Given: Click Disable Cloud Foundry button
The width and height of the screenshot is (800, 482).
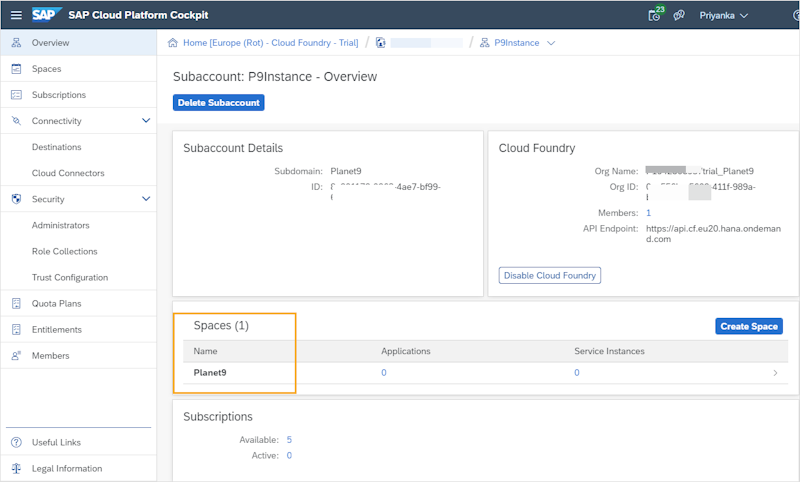Looking at the screenshot, I should pos(549,275).
